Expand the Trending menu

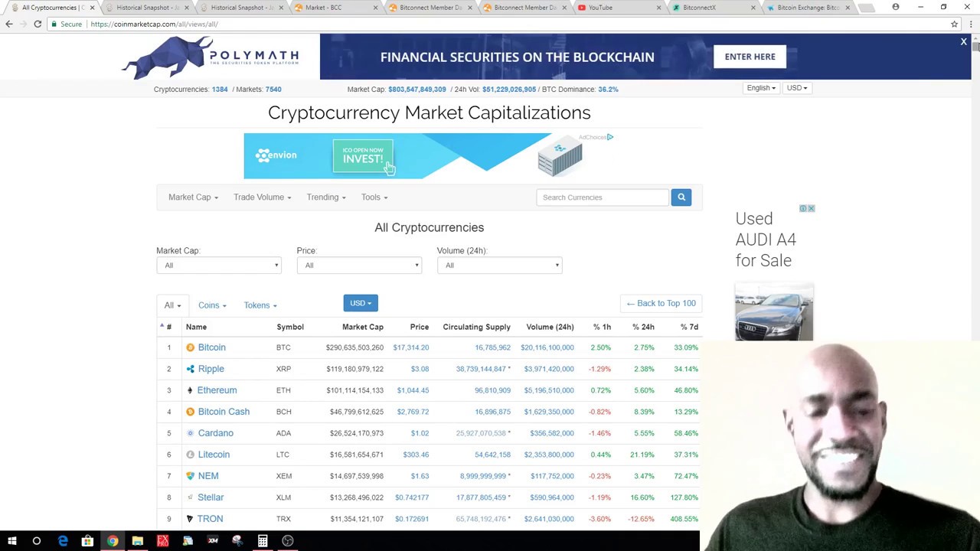click(326, 197)
